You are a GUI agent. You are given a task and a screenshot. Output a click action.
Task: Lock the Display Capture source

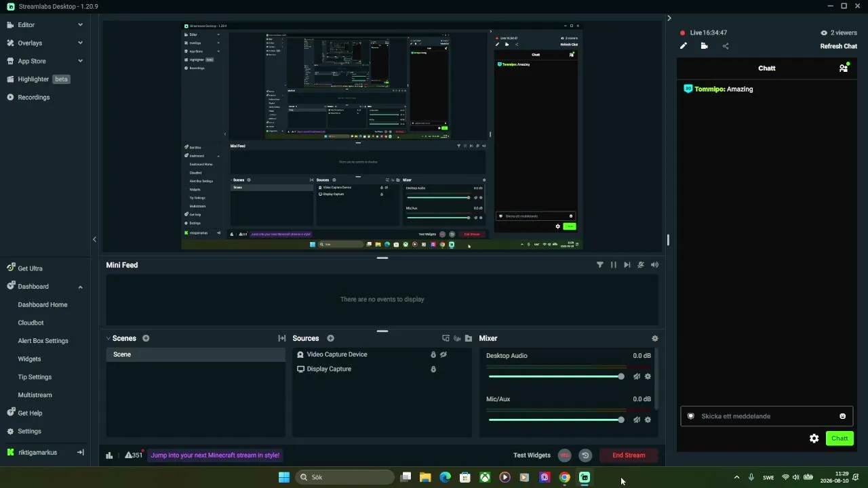[433, 369]
